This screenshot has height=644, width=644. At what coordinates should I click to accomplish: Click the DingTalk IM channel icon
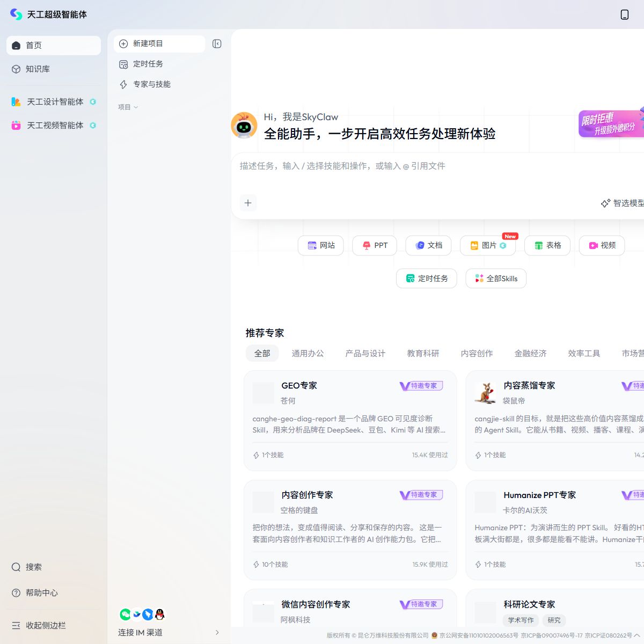148,614
